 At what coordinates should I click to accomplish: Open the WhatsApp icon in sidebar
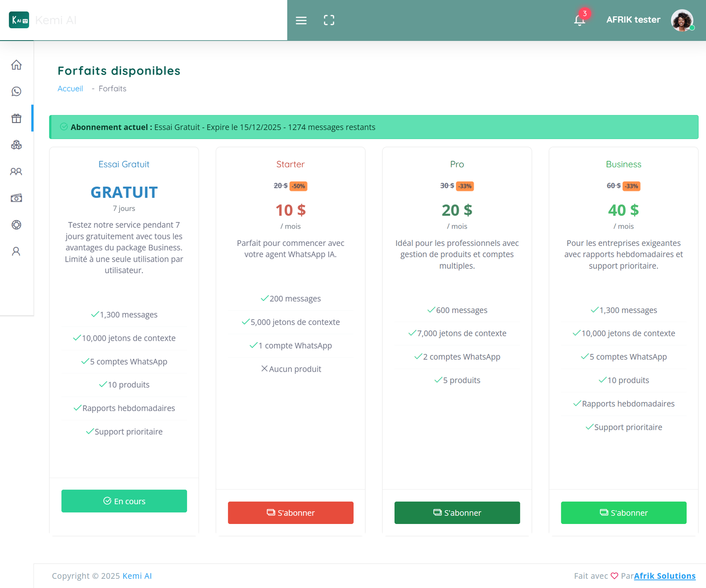pyautogui.click(x=16, y=91)
